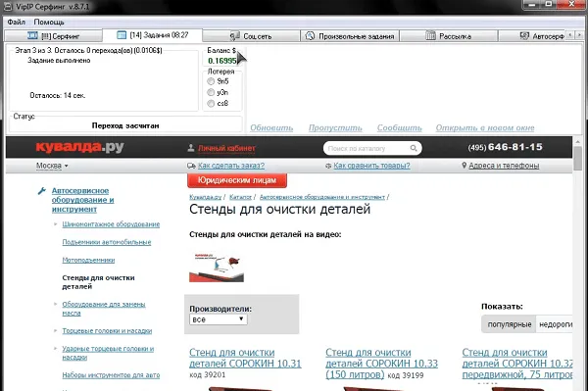588x391 pixels.
Task: Expand Торцевые головки и насадки arrow
Action: 56,330
